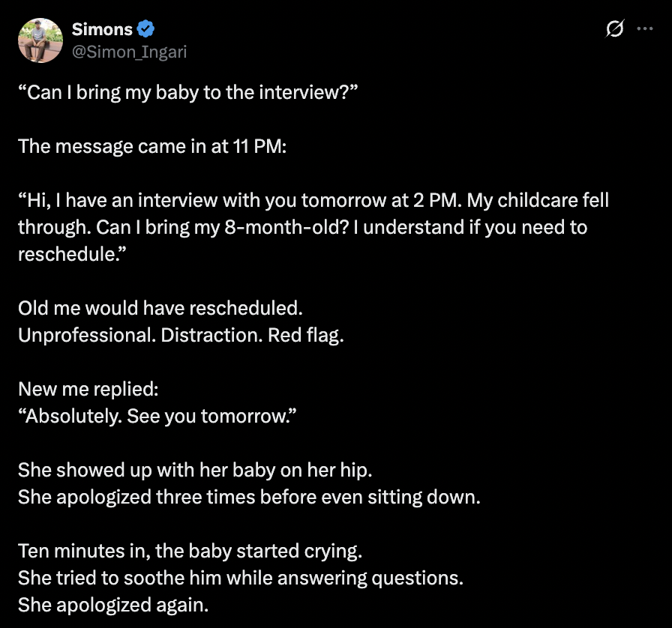Click the blue verified badge beside Simons
The width and height of the screenshot is (672, 628).
(145, 29)
